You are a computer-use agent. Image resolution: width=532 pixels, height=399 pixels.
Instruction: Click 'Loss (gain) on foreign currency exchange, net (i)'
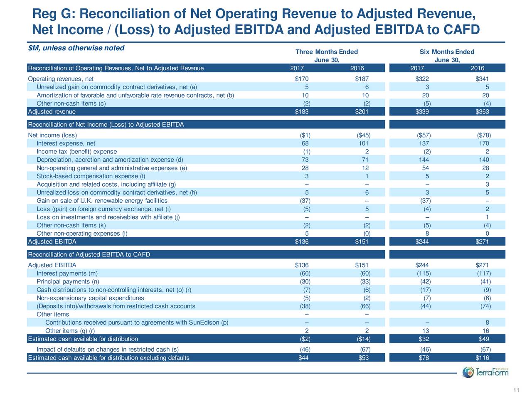103,209
